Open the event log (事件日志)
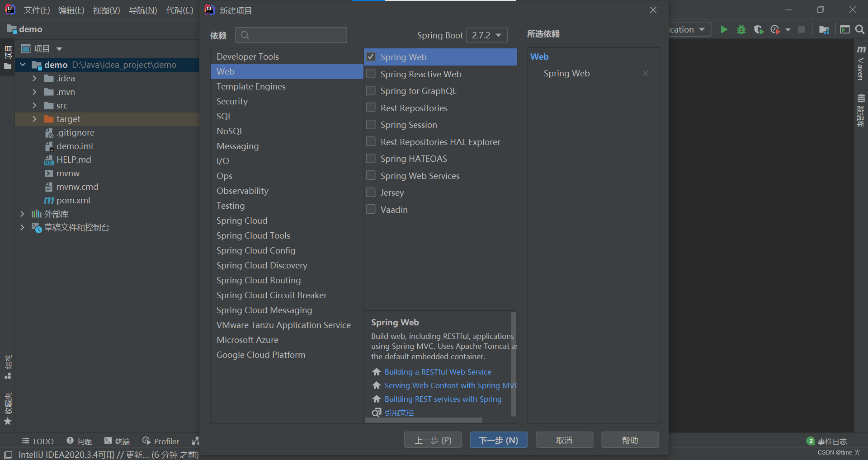The height and width of the screenshot is (460, 868). click(x=826, y=441)
